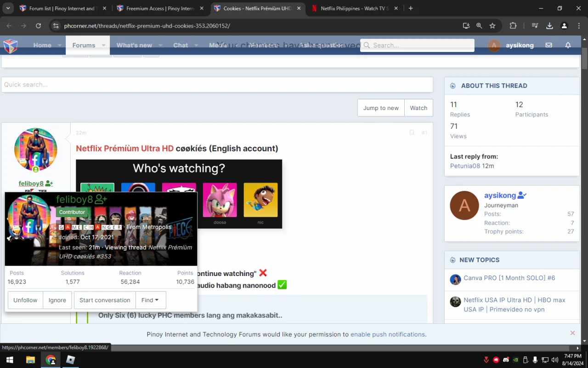Image resolution: width=588 pixels, height=368 pixels.
Task: Click the Watch thread button
Action: [x=418, y=108]
